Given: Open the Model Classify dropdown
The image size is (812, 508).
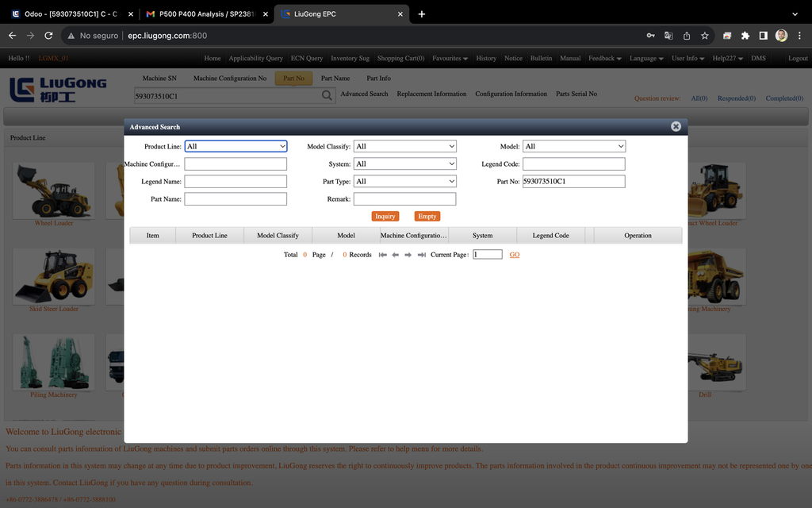Looking at the screenshot, I should (x=404, y=146).
